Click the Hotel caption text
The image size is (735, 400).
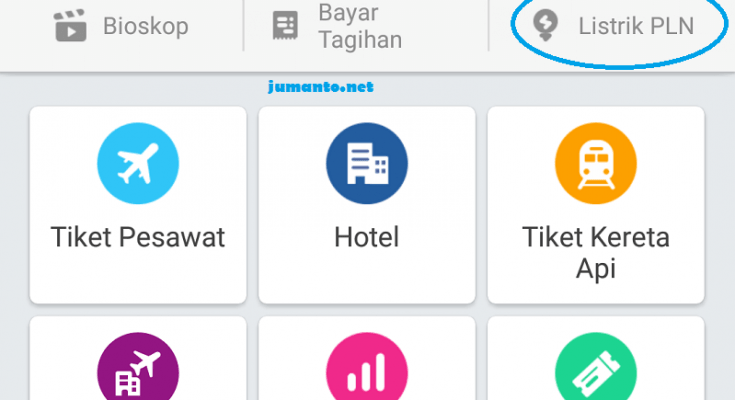click(367, 237)
